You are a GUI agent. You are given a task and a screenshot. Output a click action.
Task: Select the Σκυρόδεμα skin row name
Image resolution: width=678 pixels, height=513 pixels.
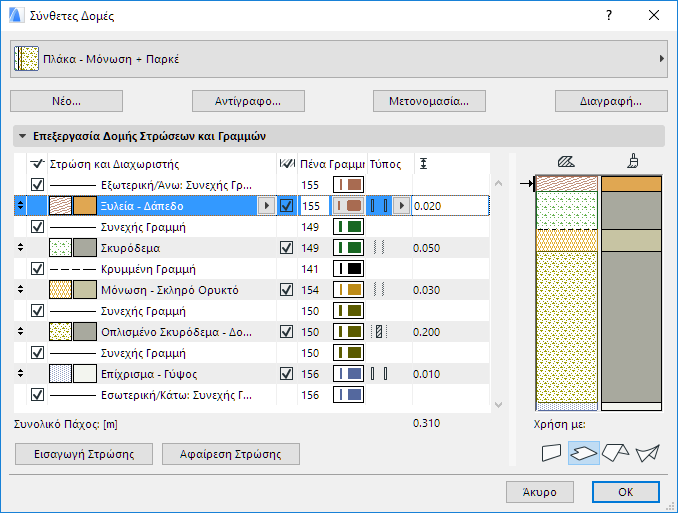[x=131, y=248]
